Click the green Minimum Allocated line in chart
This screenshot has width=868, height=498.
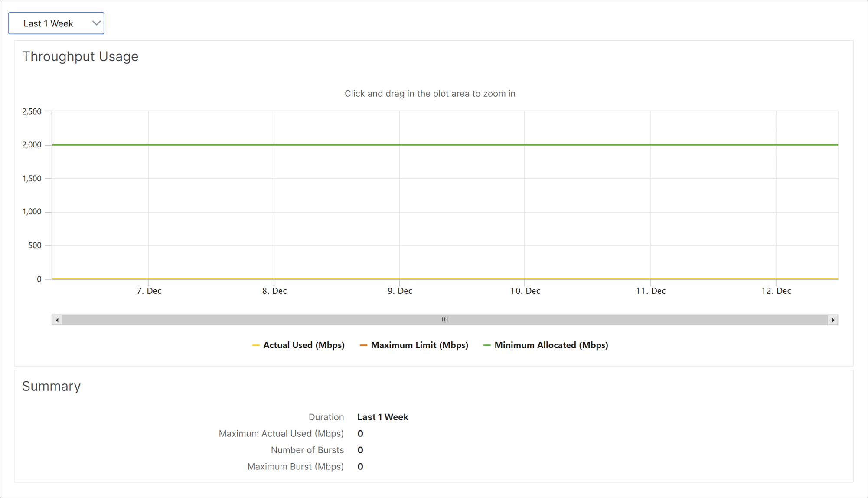point(445,145)
